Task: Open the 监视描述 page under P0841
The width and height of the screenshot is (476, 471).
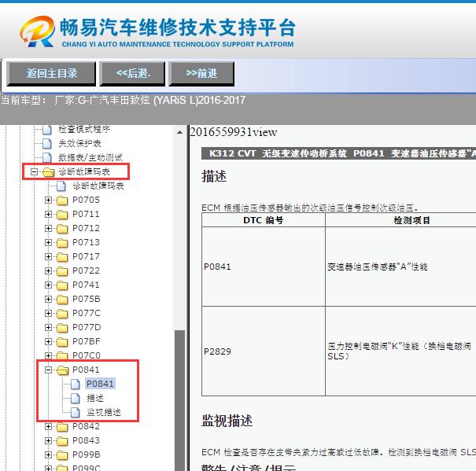Action: point(104,413)
